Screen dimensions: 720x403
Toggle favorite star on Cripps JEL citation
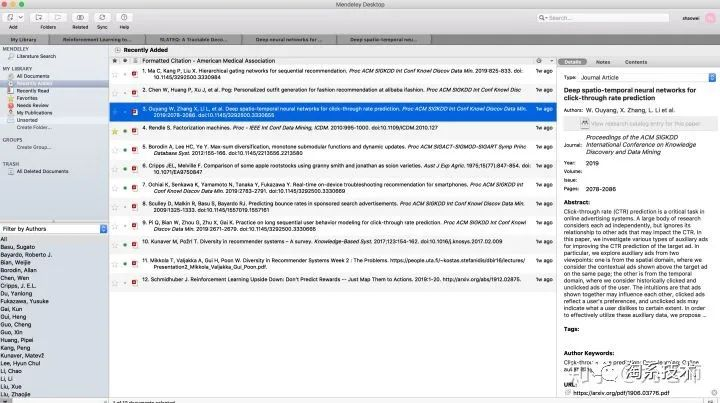[x=115, y=169]
